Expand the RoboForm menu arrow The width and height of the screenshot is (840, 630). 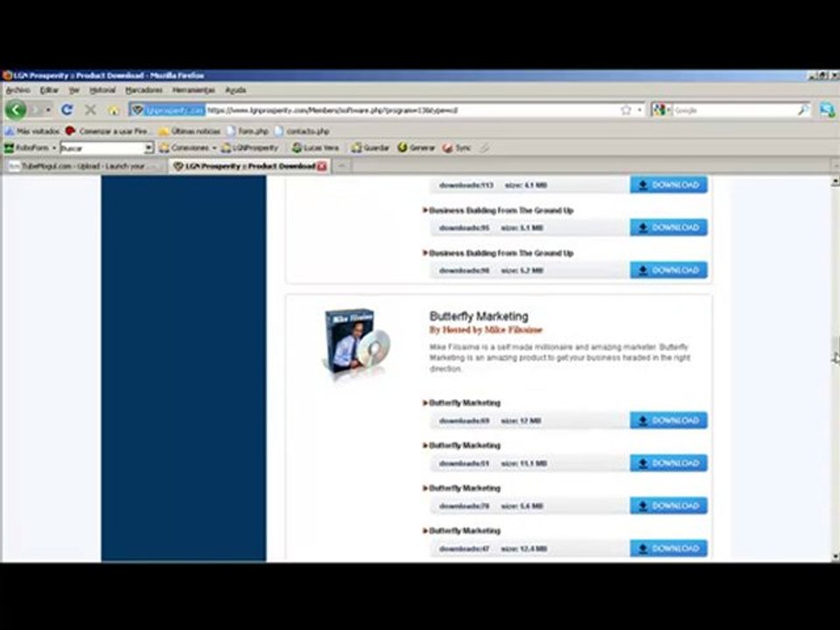(x=54, y=148)
